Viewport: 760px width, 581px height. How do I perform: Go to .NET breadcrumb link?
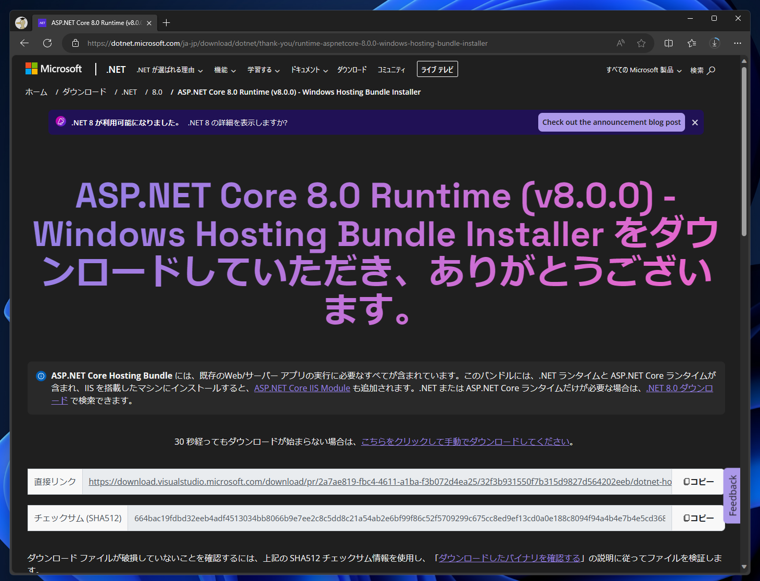click(129, 92)
